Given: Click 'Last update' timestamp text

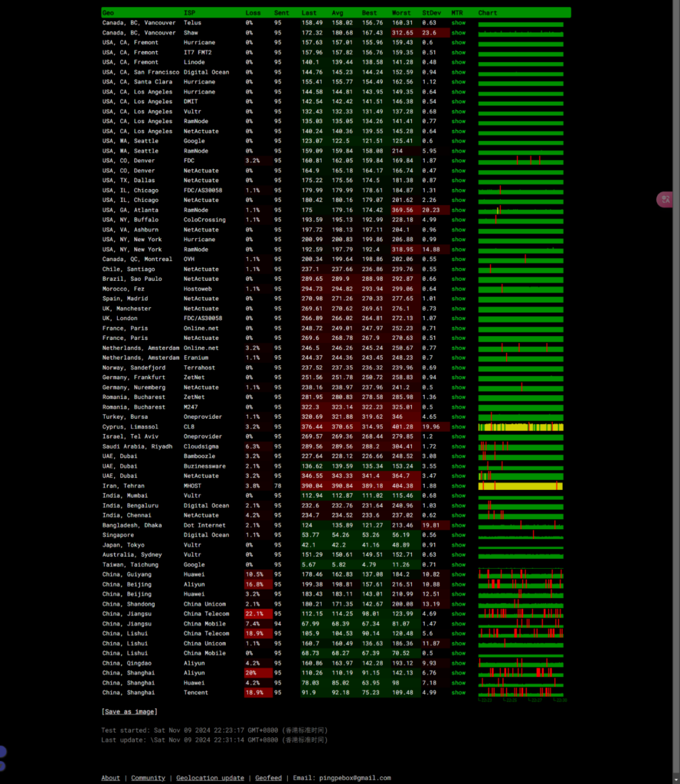Looking at the screenshot, I should coord(214,740).
